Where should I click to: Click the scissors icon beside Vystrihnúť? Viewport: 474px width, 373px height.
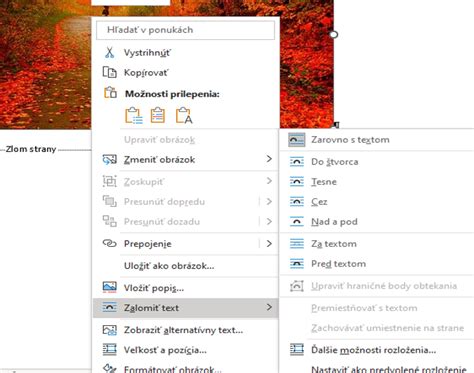point(109,53)
